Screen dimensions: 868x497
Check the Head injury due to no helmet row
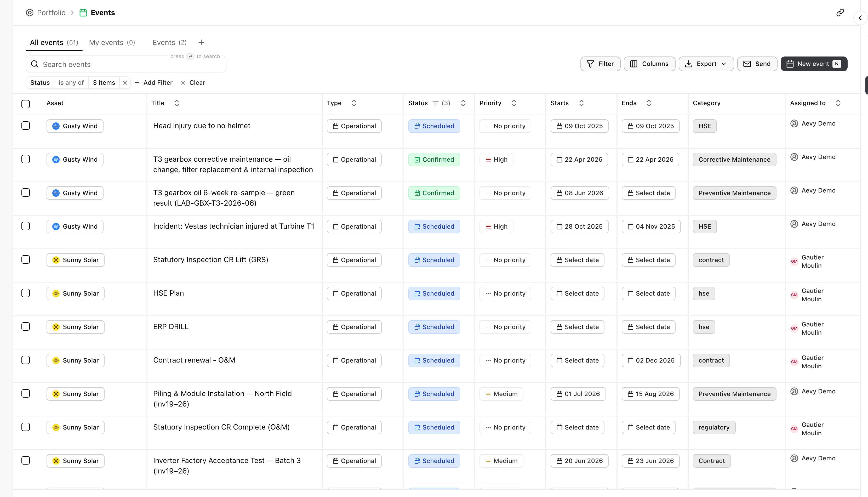point(26,126)
